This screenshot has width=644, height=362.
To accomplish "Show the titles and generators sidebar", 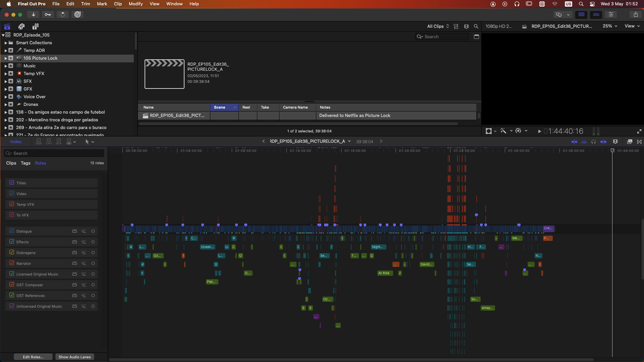I will (x=35, y=26).
